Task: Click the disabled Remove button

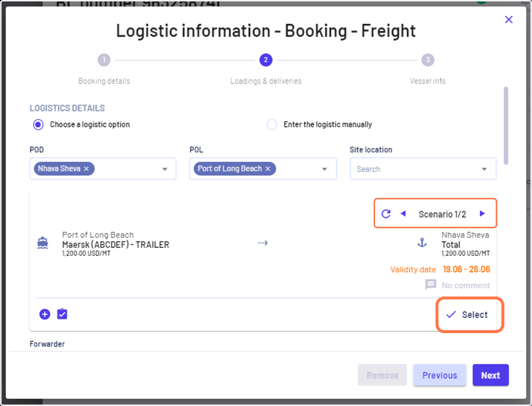Action: (382, 375)
